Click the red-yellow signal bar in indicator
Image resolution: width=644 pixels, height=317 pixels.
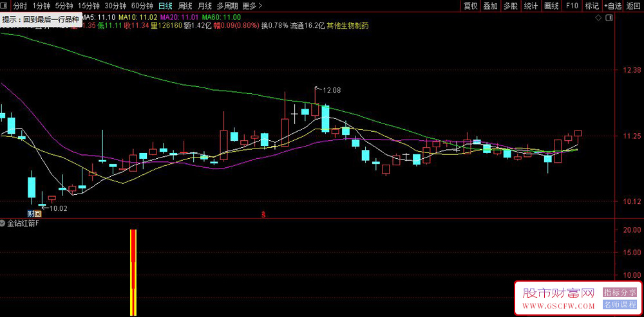coord(133,273)
